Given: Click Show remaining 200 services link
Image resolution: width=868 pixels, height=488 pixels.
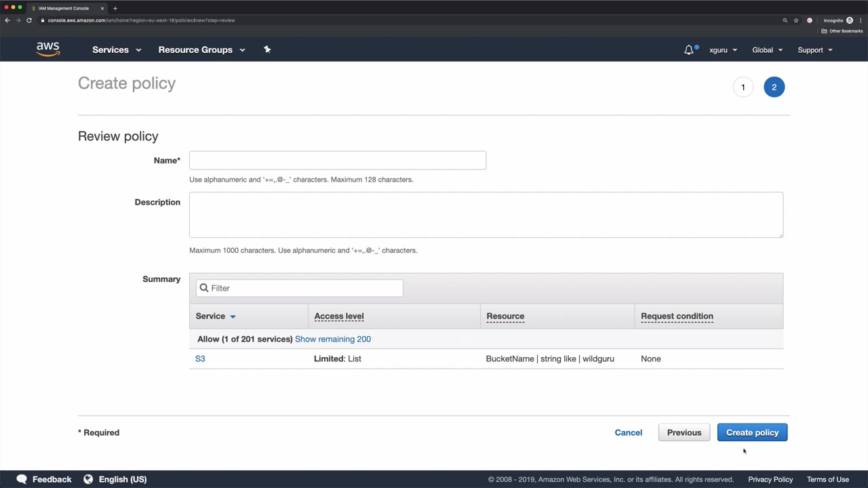Looking at the screenshot, I should click(x=333, y=339).
